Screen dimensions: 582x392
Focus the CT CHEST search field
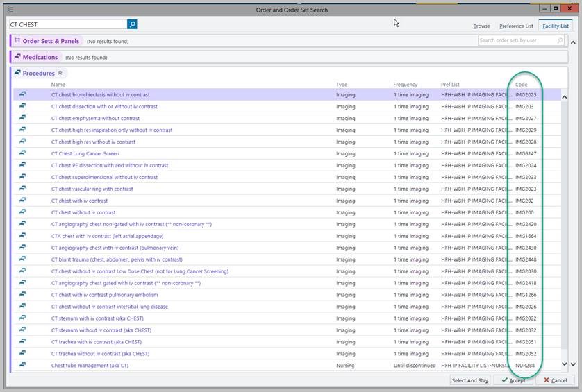[67, 24]
